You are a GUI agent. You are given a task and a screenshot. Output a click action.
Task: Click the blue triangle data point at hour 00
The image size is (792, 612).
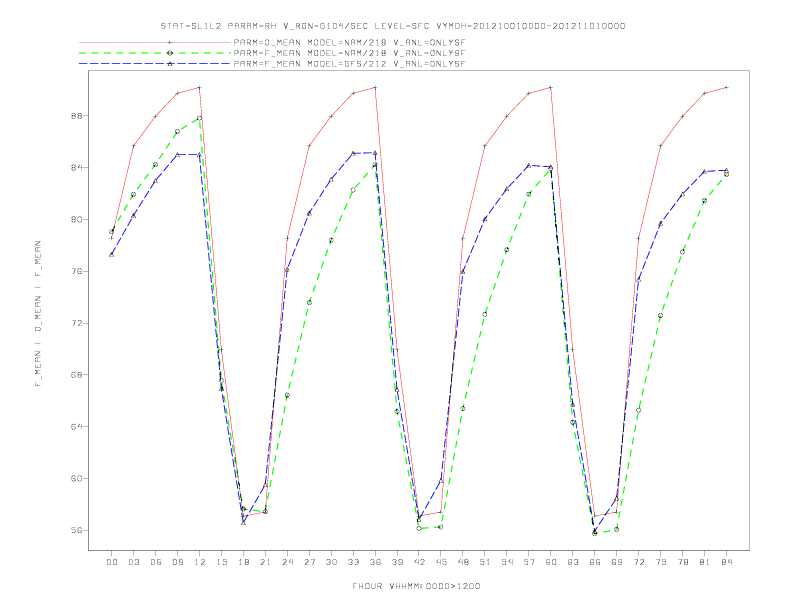112,254
